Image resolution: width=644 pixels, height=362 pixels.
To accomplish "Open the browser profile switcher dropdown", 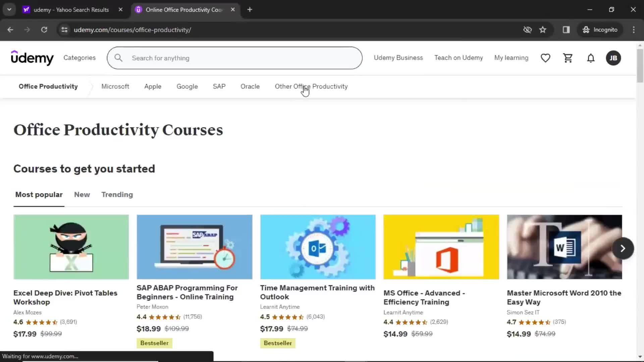I will tap(600, 29).
